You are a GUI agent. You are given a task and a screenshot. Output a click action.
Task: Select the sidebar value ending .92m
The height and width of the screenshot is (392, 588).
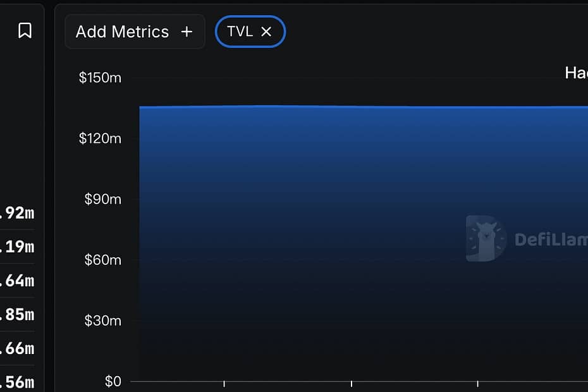(17, 213)
